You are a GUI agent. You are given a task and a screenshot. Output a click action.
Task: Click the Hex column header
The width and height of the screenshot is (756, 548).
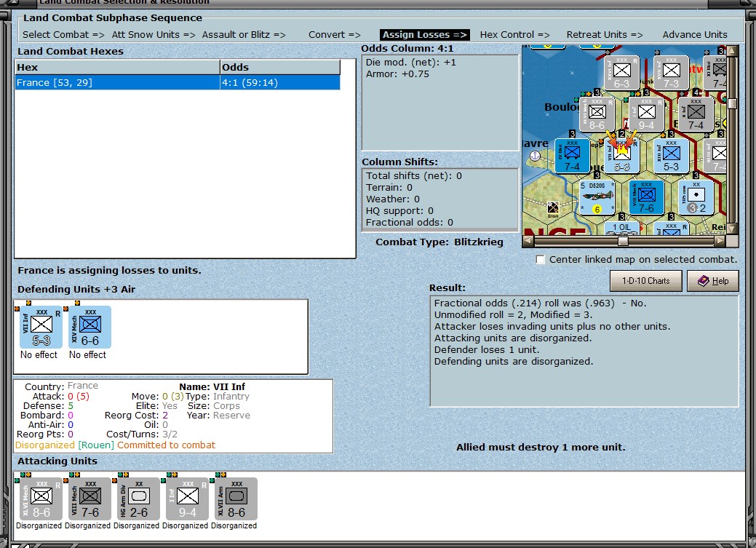pyautogui.click(x=117, y=67)
